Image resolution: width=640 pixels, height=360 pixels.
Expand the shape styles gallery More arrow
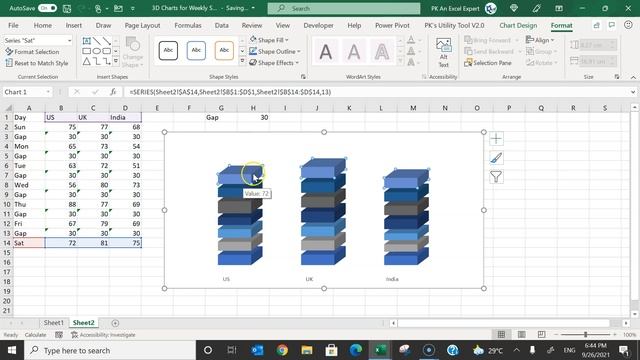tap(242, 62)
